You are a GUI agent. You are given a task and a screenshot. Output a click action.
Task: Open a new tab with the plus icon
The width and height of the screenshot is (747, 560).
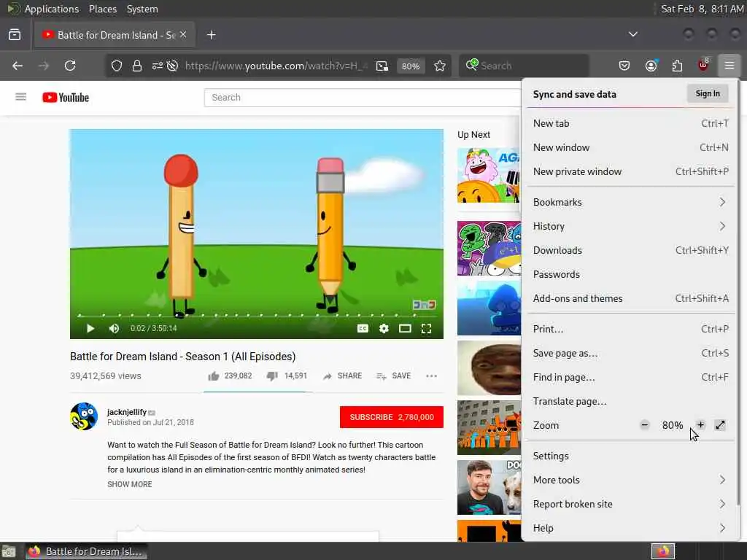[x=211, y=35]
